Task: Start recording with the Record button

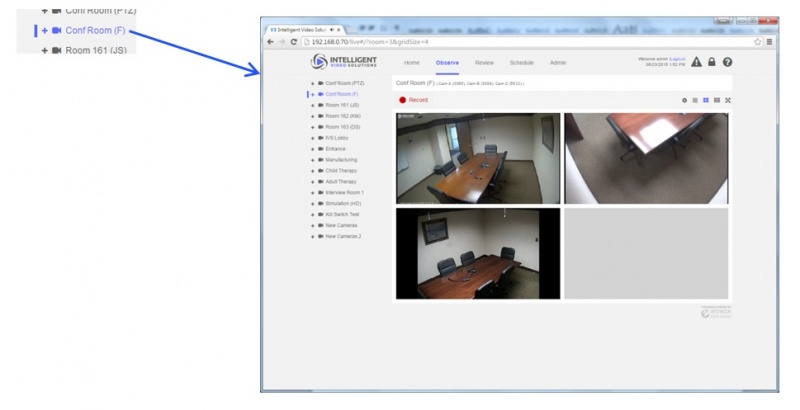Action: pyautogui.click(x=413, y=100)
